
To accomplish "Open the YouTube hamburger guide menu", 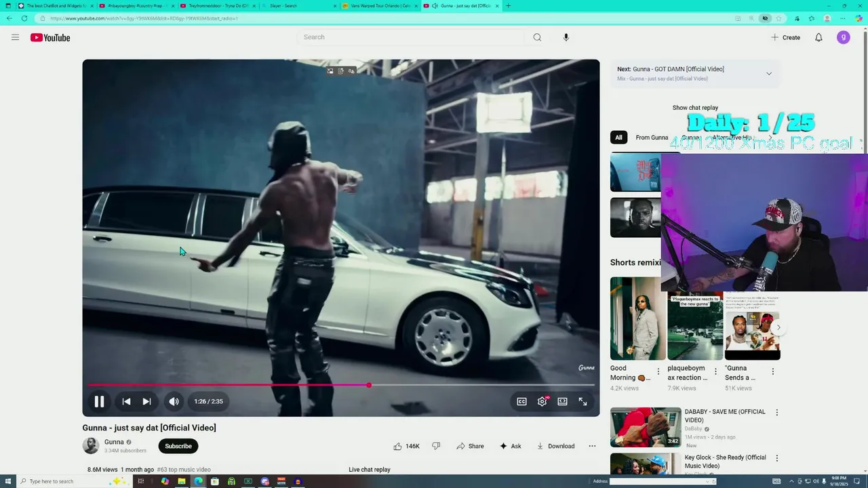I will [15, 37].
